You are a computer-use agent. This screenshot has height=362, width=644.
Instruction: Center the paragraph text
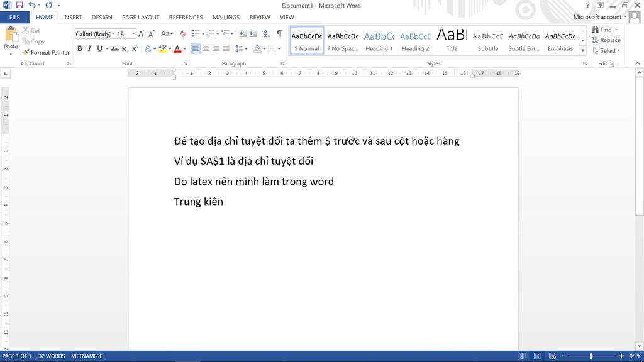(206, 48)
